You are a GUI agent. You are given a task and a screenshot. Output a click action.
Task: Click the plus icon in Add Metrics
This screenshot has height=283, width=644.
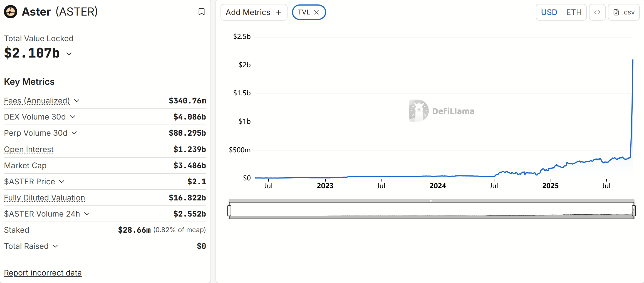(x=279, y=12)
